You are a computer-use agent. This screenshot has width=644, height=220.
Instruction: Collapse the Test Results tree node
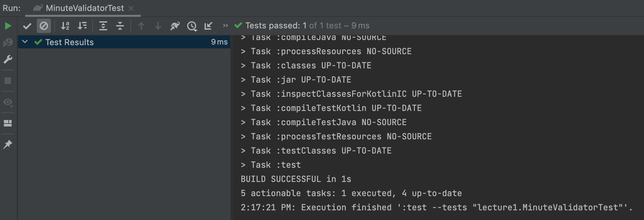pyautogui.click(x=25, y=42)
